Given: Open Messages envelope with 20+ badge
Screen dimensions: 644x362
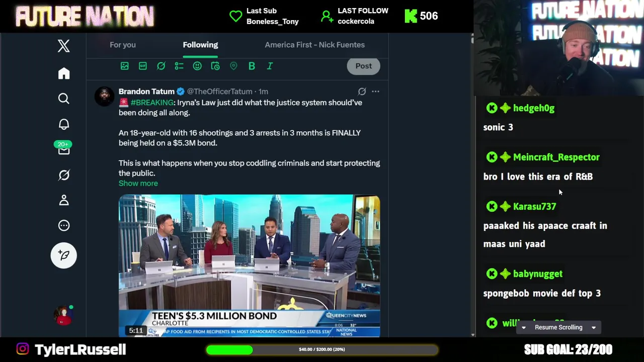Looking at the screenshot, I should (63, 148).
